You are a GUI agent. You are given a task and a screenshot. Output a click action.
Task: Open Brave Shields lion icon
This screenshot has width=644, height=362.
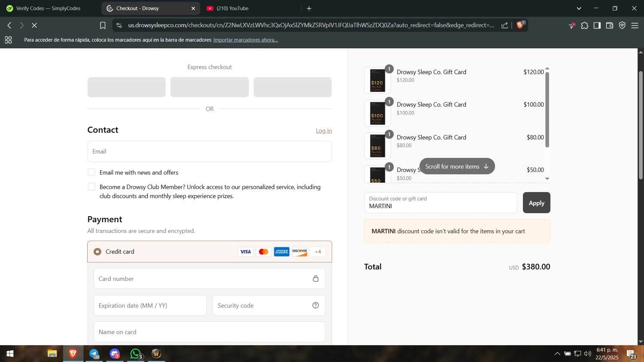click(520, 25)
